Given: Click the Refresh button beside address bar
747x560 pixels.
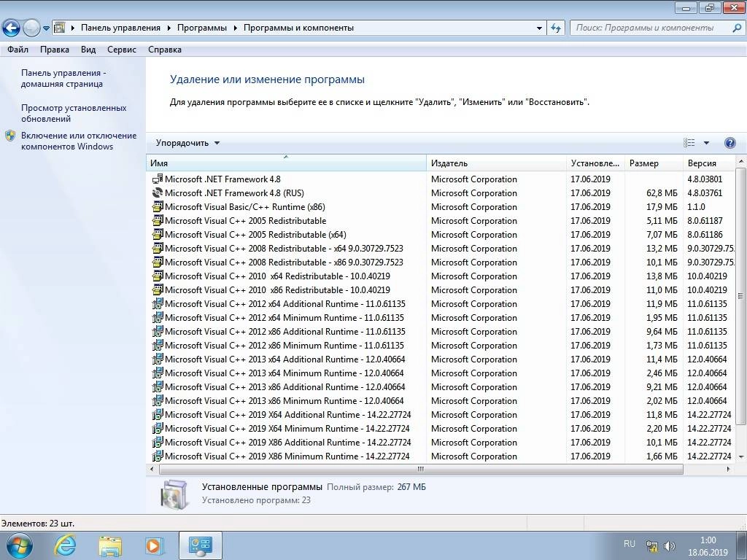Looking at the screenshot, I should (x=555, y=28).
